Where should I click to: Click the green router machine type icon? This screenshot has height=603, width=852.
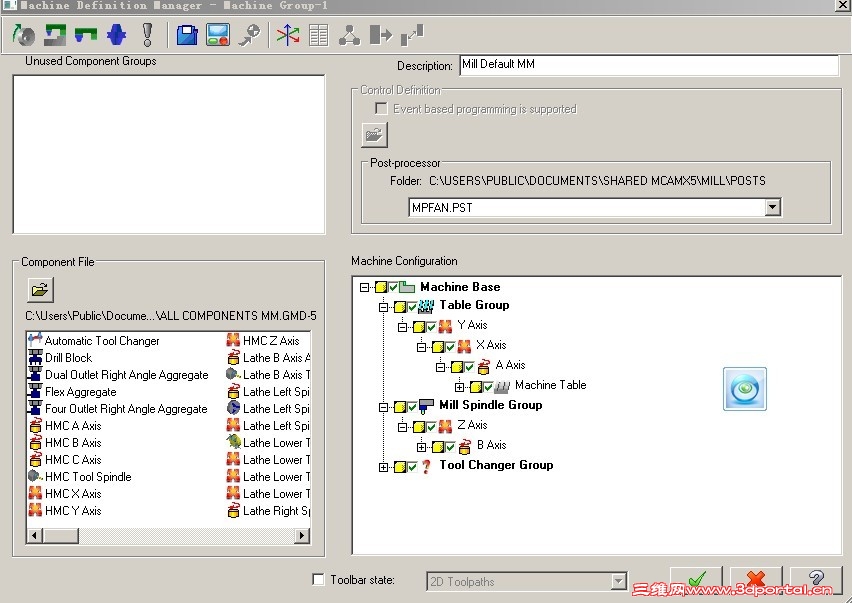(x=86, y=35)
